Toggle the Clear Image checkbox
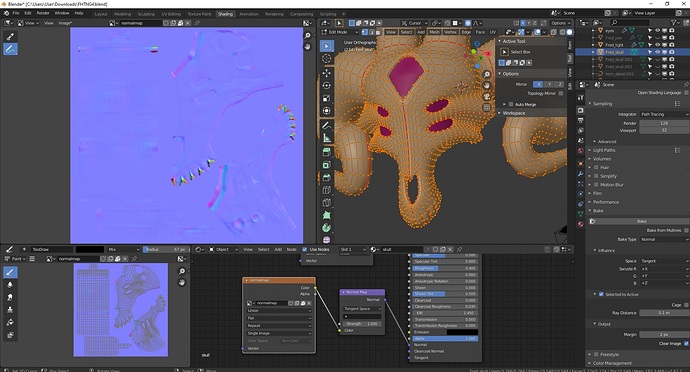This screenshot has width=690, height=372. (x=686, y=343)
